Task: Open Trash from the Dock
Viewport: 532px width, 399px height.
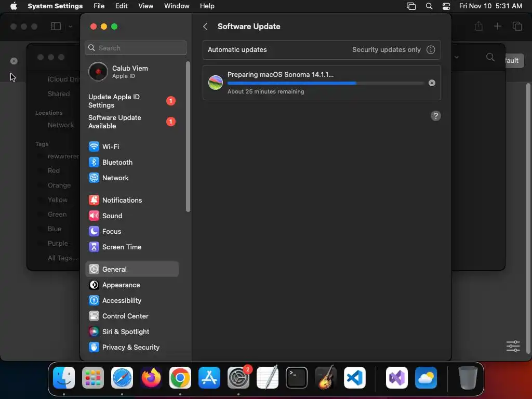Action: (x=468, y=378)
